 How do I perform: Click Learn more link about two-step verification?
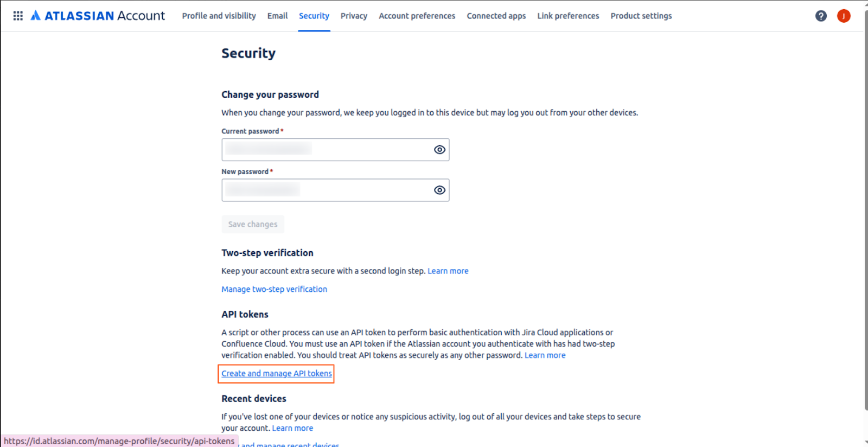tap(448, 271)
